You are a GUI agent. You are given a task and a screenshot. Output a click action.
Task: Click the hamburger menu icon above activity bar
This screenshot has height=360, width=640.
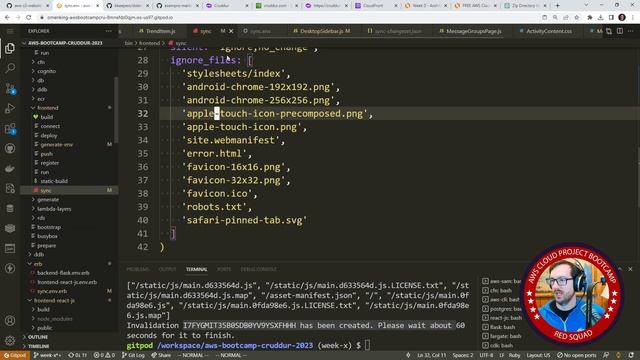coord(10,31)
